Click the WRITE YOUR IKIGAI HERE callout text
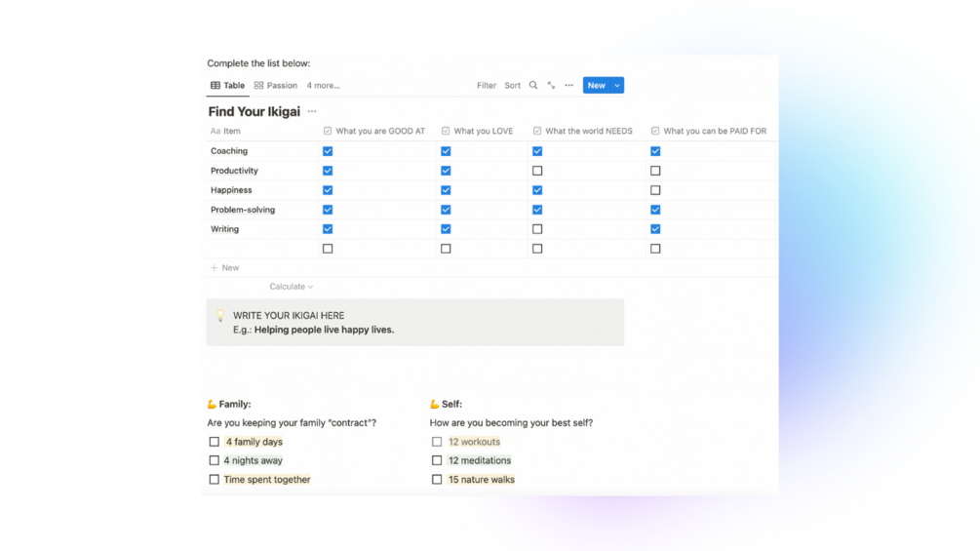The height and width of the screenshot is (551, 980). (x=289, y=315)
